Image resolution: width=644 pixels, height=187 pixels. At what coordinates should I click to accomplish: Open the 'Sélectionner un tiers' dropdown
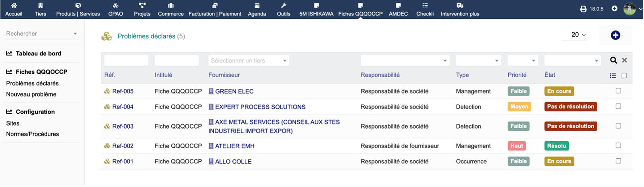pos(249,60)
